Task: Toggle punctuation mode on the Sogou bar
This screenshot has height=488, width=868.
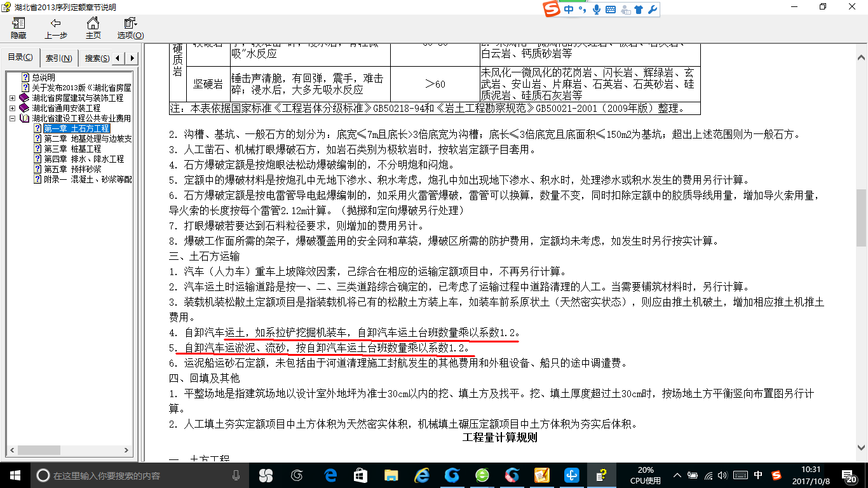Action: click(582, 10)
